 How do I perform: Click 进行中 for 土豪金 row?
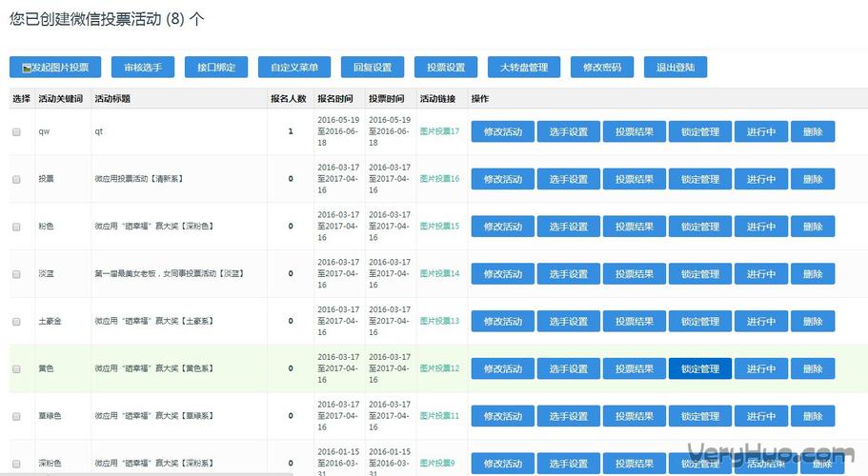click(761, 321)
